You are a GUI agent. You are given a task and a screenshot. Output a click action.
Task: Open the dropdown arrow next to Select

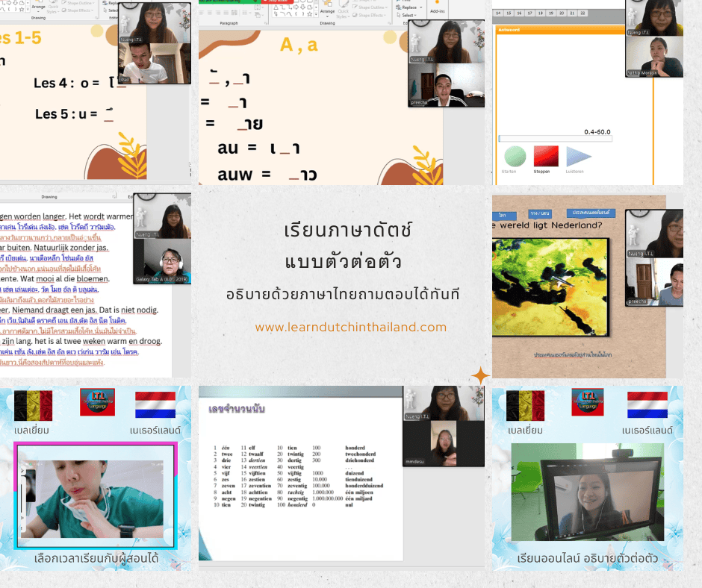click(x=417, y=15)
